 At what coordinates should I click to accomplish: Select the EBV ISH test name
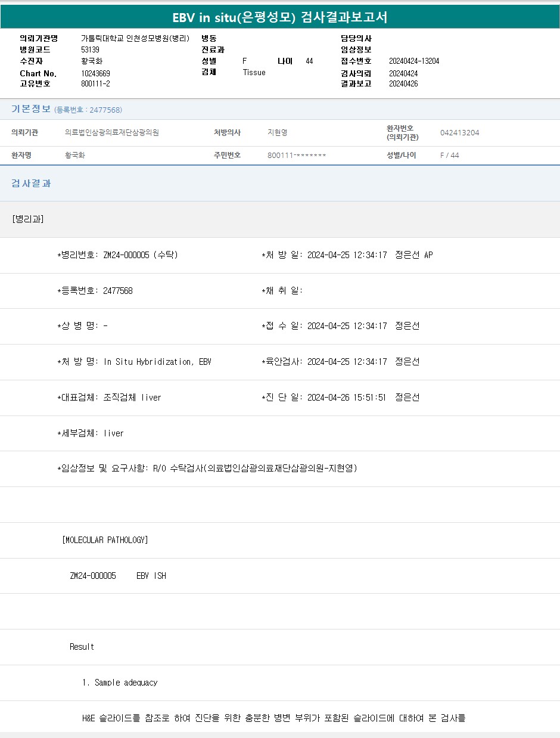[151, 576]
